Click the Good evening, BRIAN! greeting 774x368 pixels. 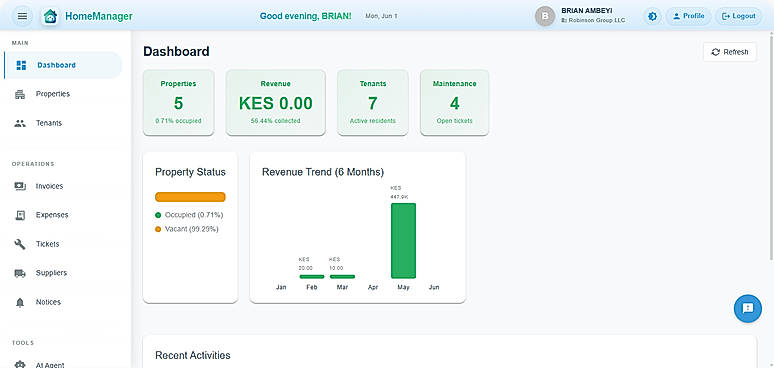tap(306, 16)
